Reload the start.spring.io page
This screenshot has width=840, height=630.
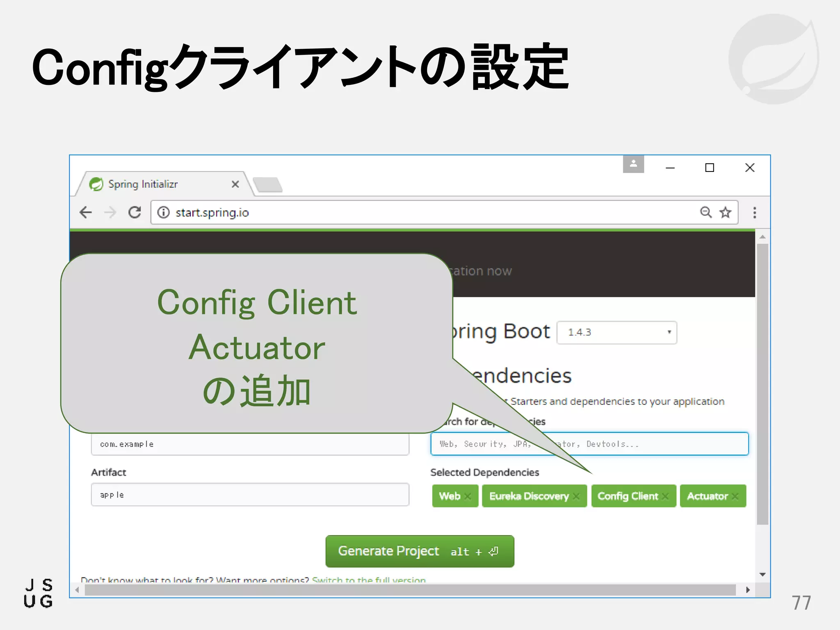pyautogui.click(x=135, y=212)
